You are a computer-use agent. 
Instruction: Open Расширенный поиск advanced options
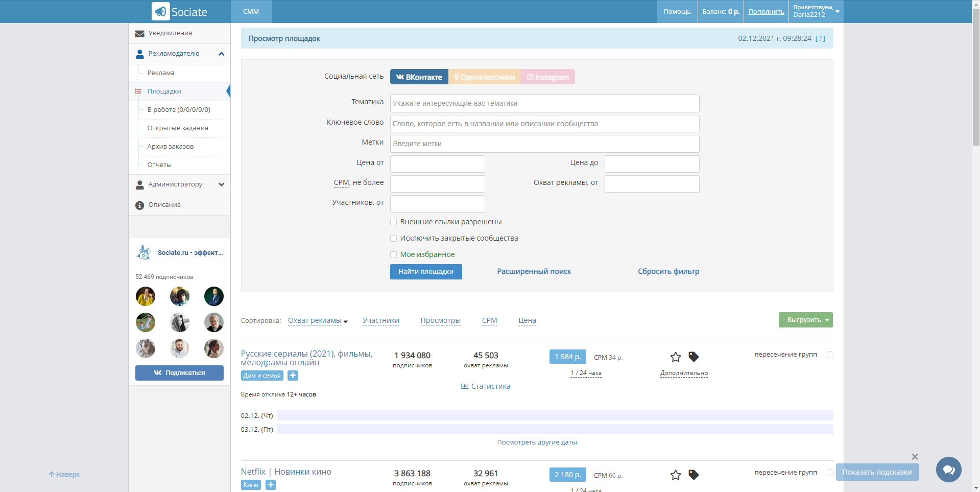click(534, 271)
